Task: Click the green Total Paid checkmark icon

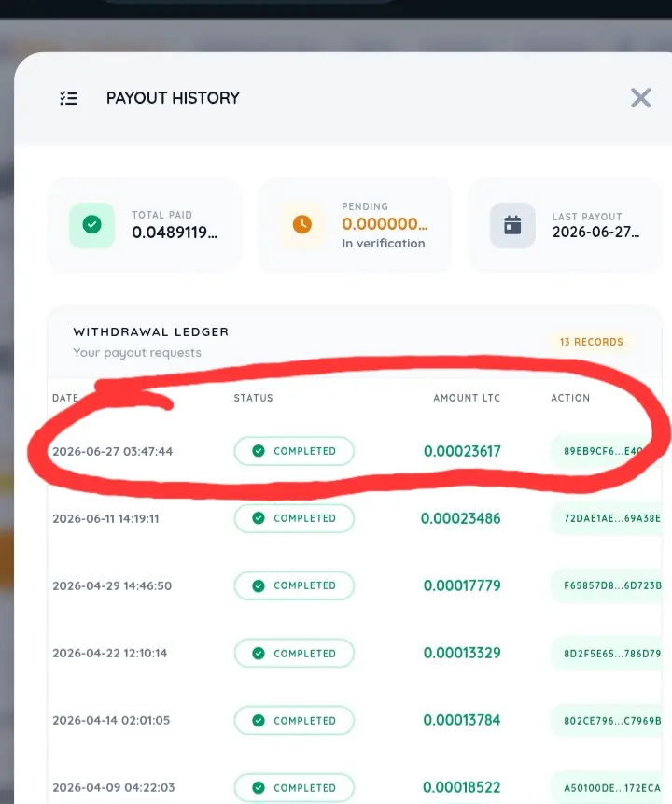Action: point(91,225)
